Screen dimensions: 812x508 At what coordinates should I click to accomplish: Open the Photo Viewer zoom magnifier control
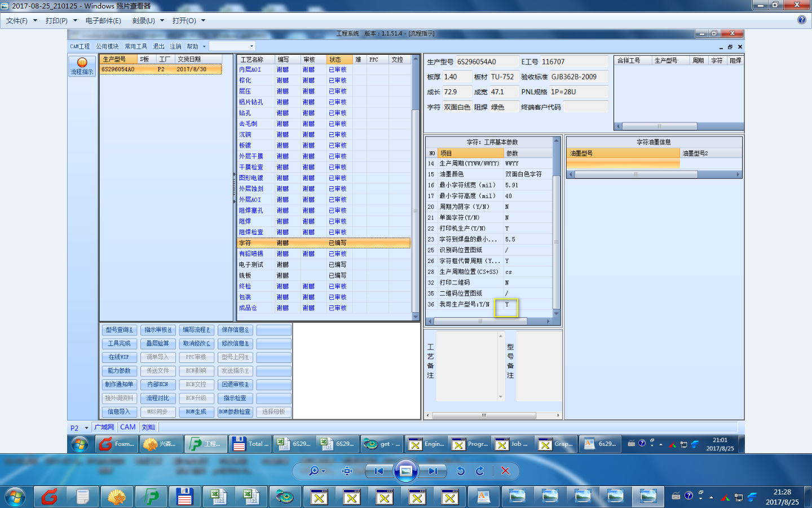pyautogui.click(x=316, y=471)
